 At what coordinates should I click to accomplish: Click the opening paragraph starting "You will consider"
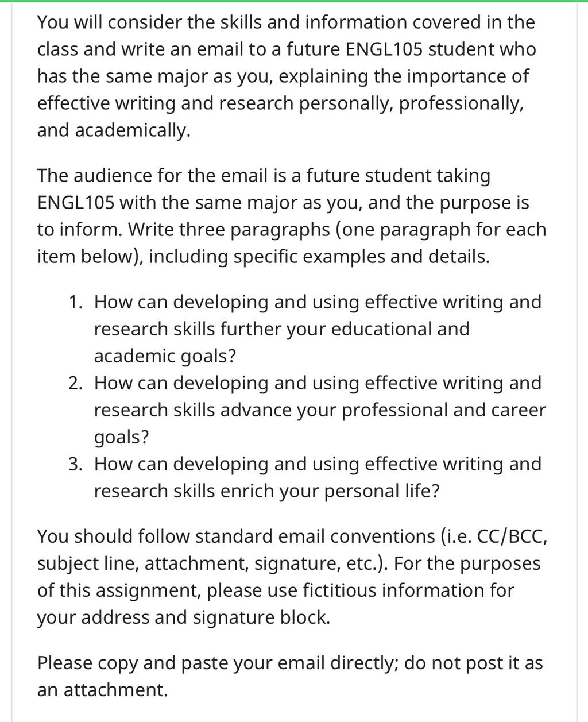tap(286, 76)
